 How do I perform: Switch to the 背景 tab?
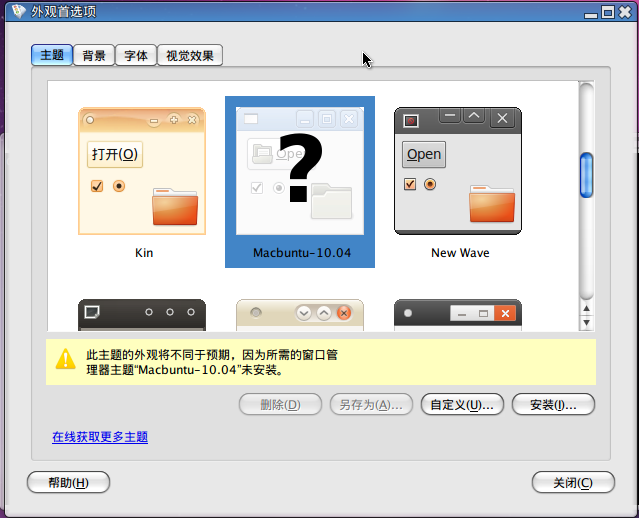[x=94, y=55]
